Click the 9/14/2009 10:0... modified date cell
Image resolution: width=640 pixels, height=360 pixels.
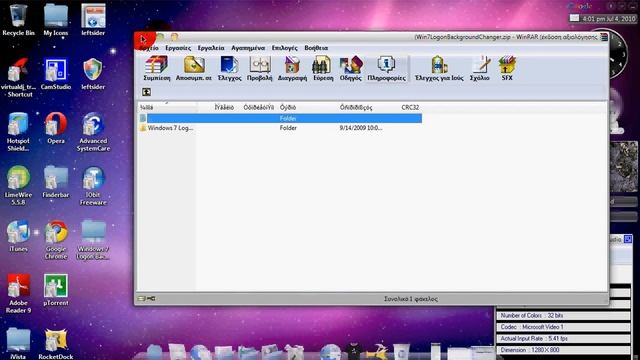tap(361, 128)
